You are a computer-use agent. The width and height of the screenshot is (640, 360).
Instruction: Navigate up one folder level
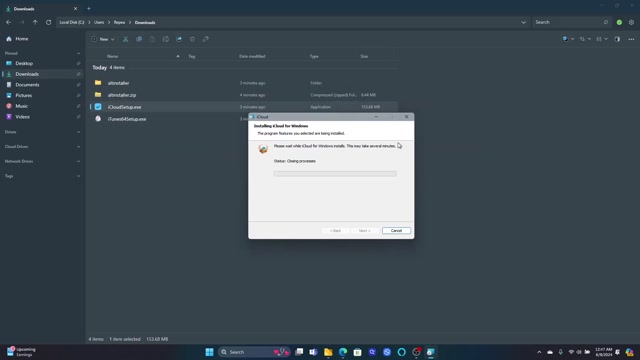point(35,22)
